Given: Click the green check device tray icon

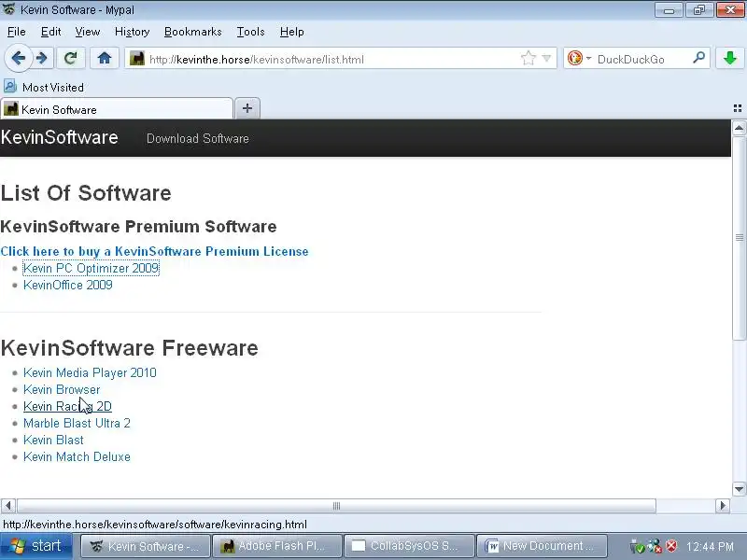Looking at the screenshot, I should [x=637, y=547].
